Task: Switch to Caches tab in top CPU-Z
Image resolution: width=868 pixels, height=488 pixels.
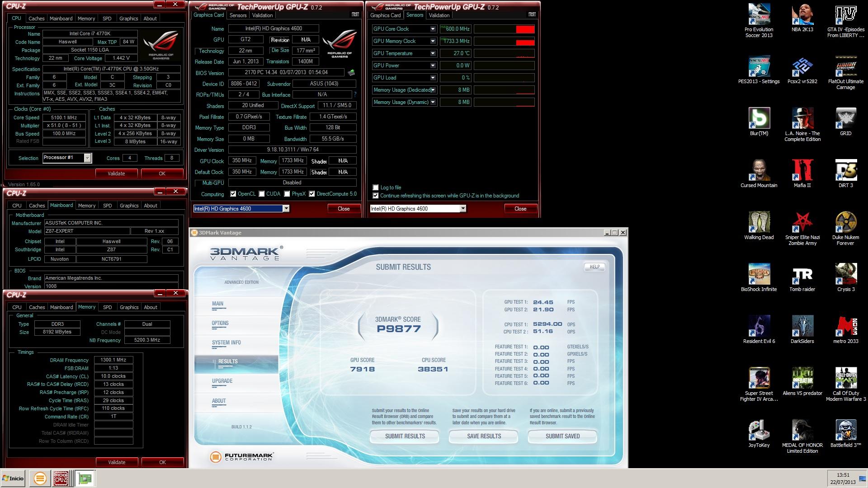Action: click(37, 19)
